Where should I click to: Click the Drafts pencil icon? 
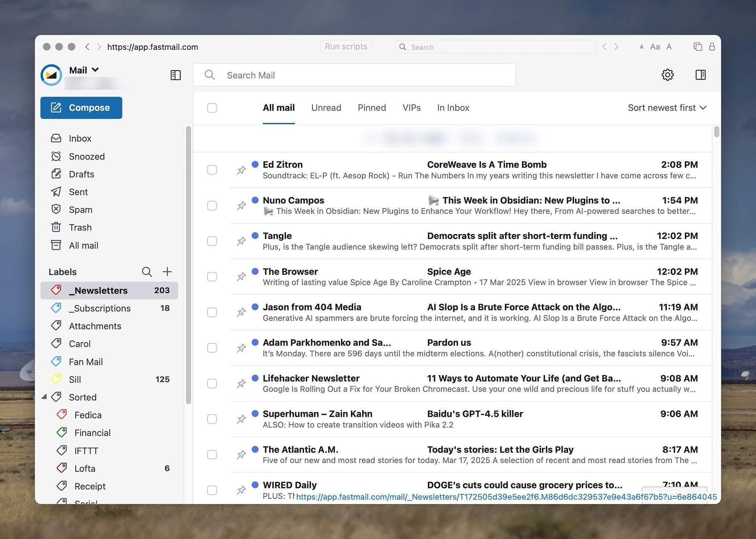(x=56, y=174)
